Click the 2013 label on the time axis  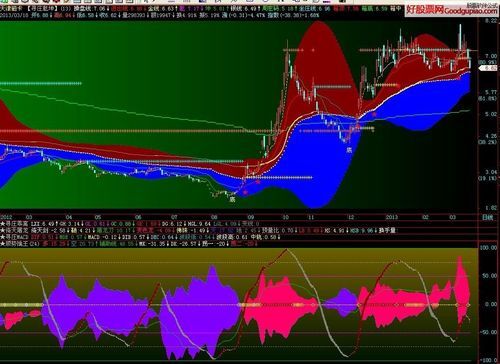click(391, 217)
